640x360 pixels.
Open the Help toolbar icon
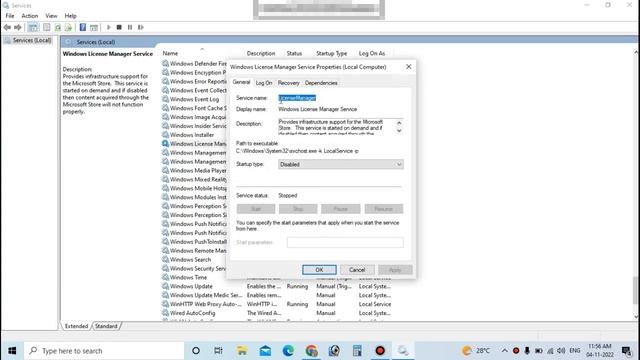coord(83,27)
